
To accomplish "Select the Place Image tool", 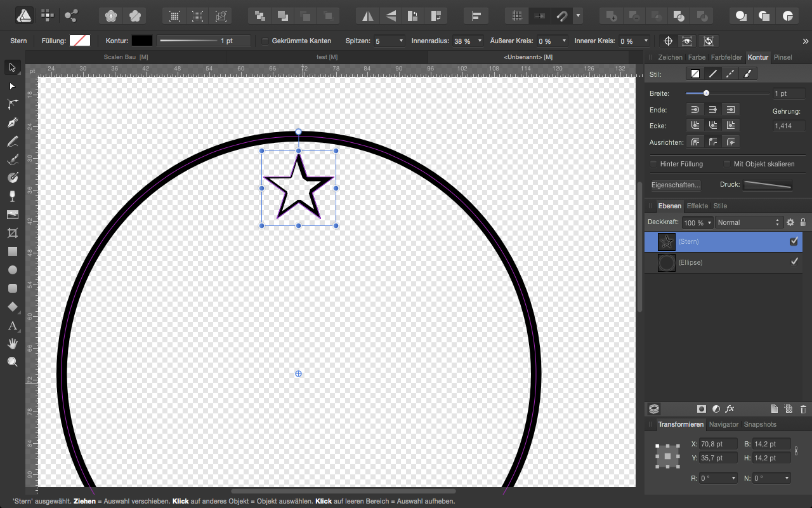I will pyautogui.click(x=12, y=215).
